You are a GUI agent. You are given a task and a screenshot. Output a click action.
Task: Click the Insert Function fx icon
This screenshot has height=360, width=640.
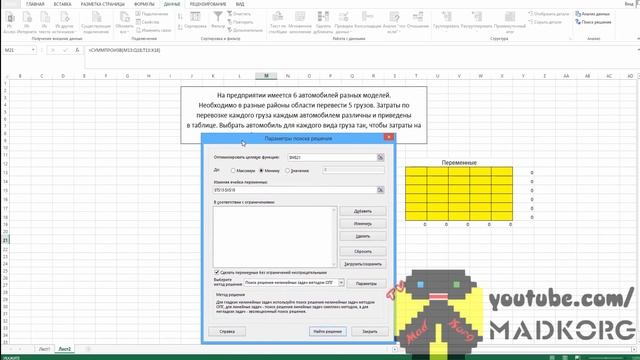[x=77, y=50]
